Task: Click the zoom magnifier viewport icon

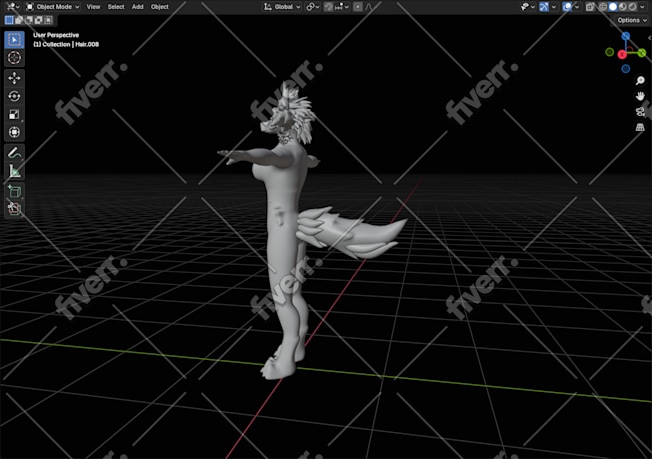Action: point(640,80)
